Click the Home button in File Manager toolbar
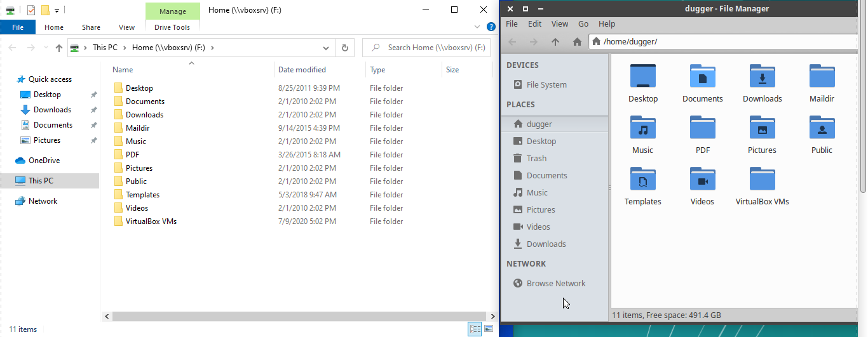868x337 pixels. click(x=577, y=42)
